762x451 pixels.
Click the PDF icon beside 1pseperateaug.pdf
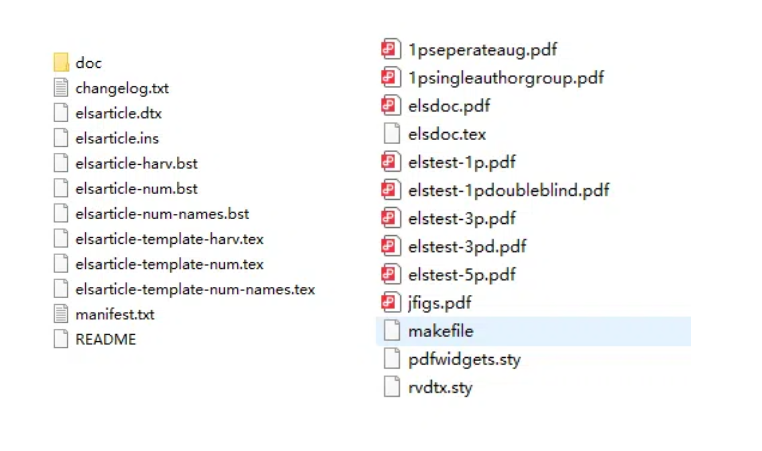point(390,49)
